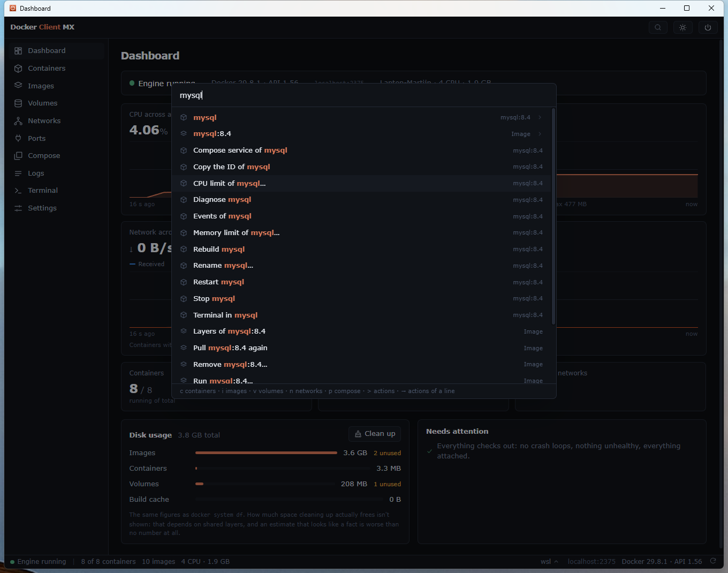Click the Volumes cylinder icon in sidebar
This screenshot has width=728, height=573.
point(18,103)
